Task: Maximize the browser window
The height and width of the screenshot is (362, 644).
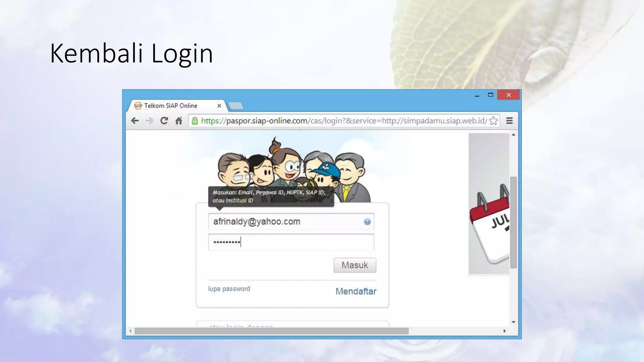Action: click(x=491, y=95)
